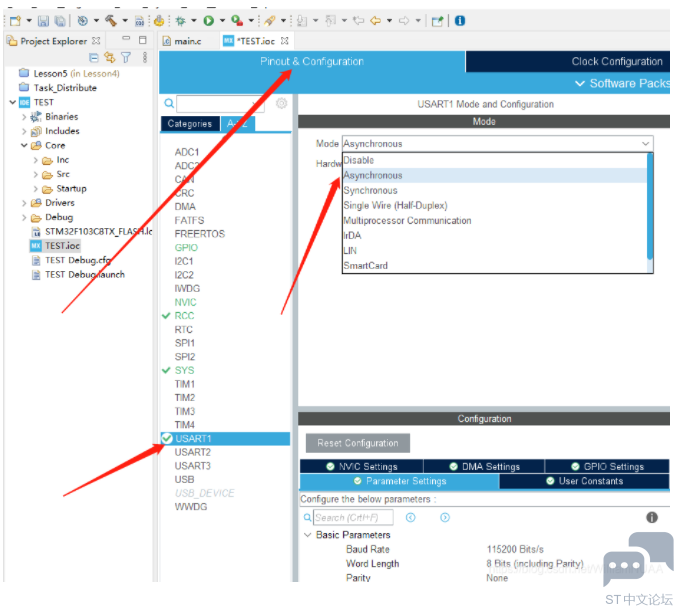Click the Open Perspective icon
Viewport: 682px width, 615px height.
coord(437,20)
